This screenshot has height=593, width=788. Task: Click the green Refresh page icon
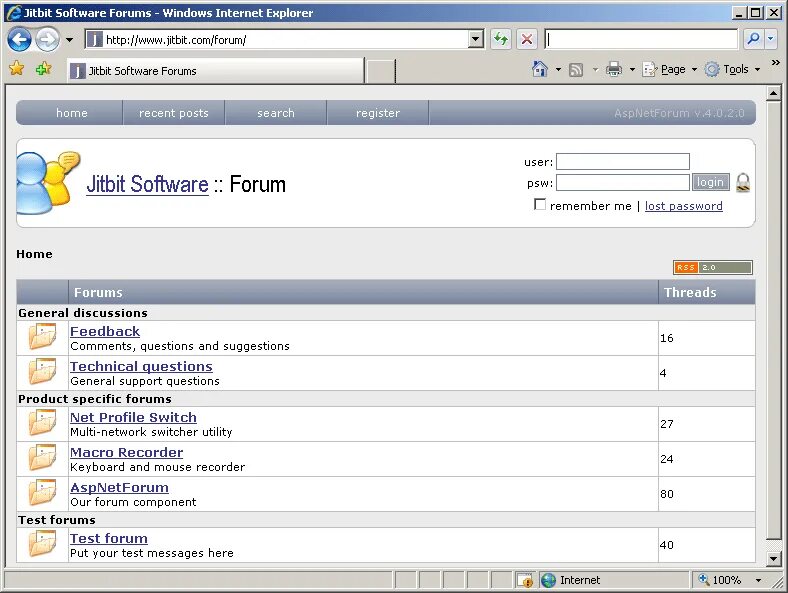pyautogui.click(x=501, y=39)
